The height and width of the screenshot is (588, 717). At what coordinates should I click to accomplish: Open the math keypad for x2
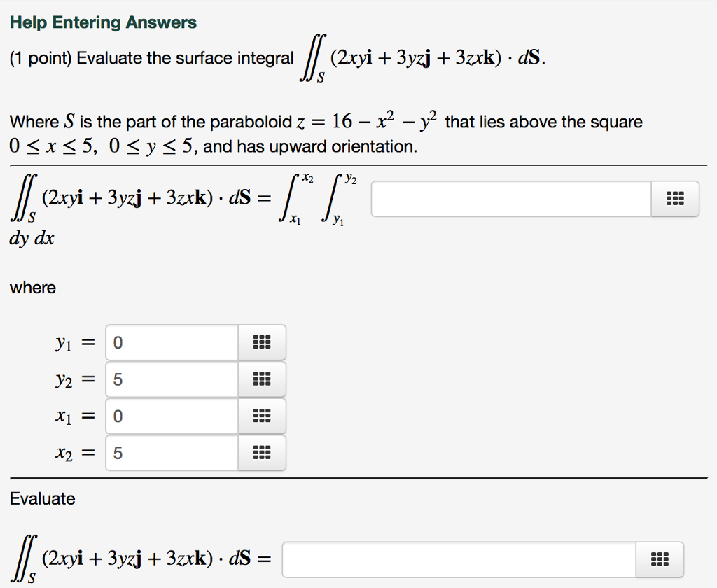[262, 453]
